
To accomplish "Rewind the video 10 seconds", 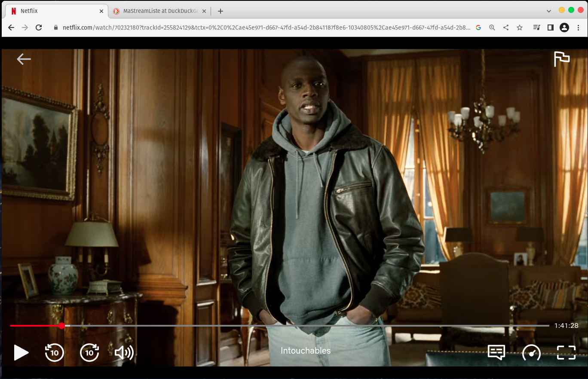I will [x=54, y=352].
